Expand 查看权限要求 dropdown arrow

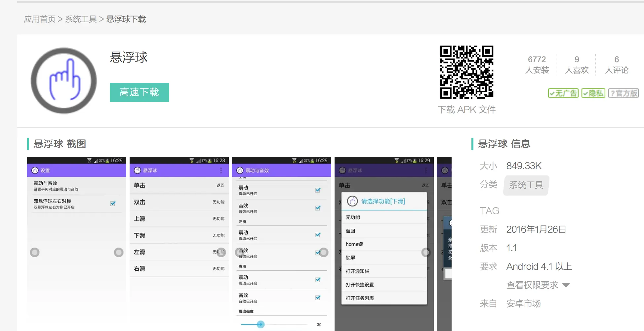[x=566, y=285]
